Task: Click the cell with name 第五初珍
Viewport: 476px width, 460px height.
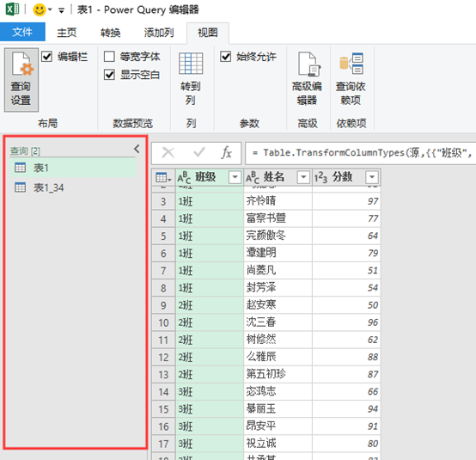Action: (278, 374)
